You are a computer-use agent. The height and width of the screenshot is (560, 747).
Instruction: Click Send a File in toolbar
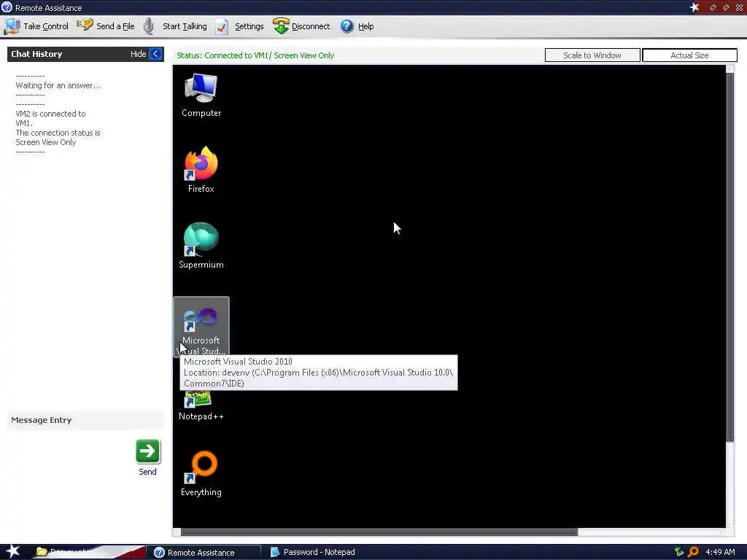106,26
